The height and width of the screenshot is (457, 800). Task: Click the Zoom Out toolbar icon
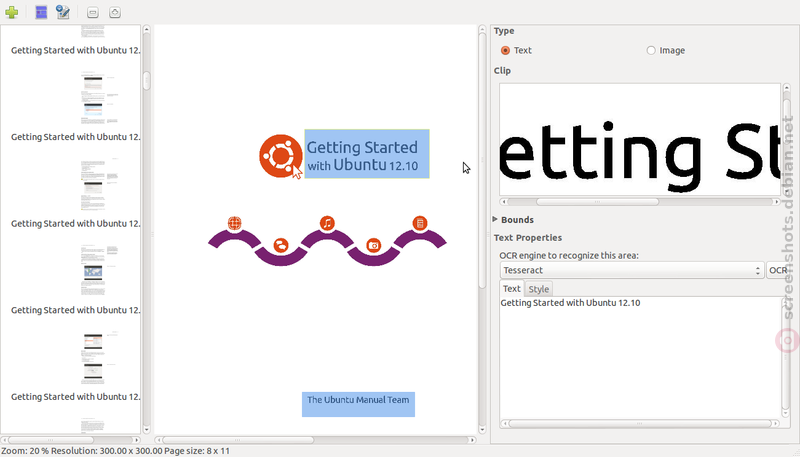pyautogui.click(x=93, y=12)
